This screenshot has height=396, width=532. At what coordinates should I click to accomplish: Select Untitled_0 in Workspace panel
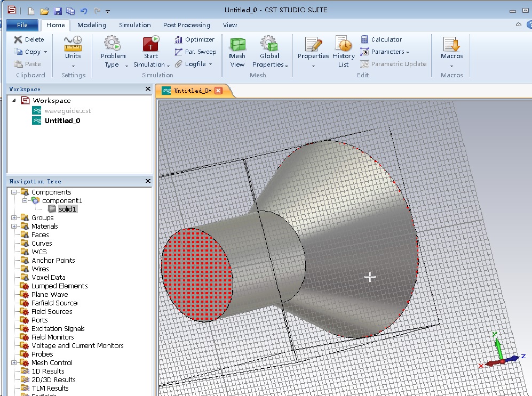62,120
